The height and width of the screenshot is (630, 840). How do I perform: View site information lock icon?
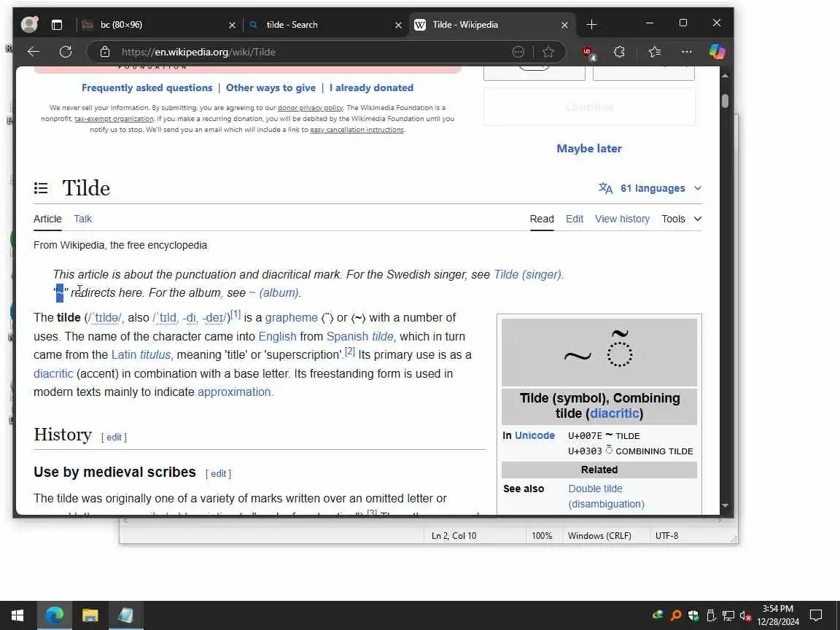[105, 52]
